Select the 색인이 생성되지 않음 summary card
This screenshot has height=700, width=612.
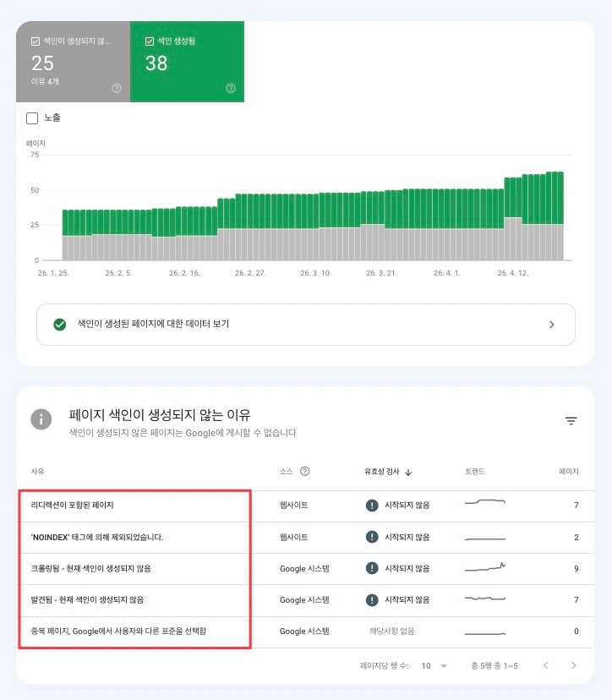point(72,61)
